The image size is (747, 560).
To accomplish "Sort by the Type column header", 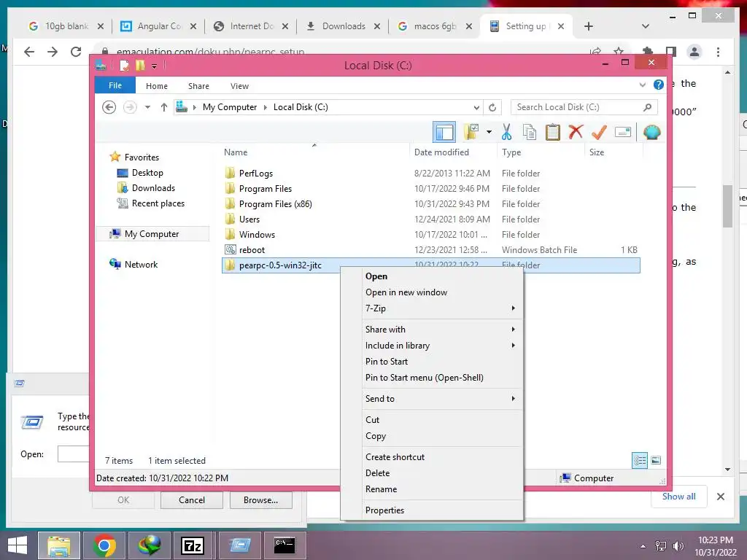I will click(x=541, y=152).
